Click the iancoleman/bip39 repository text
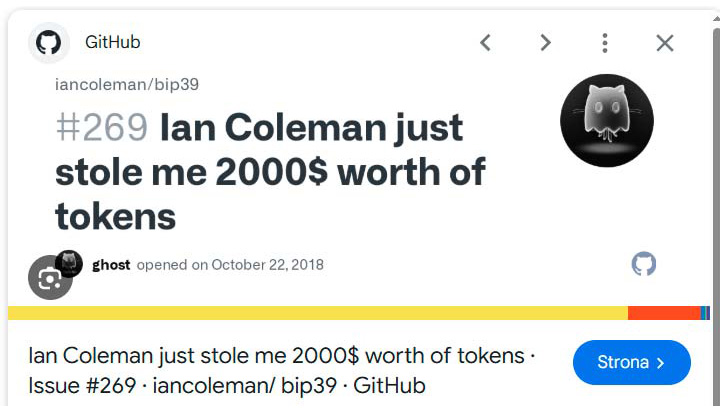 coord(127,84)
